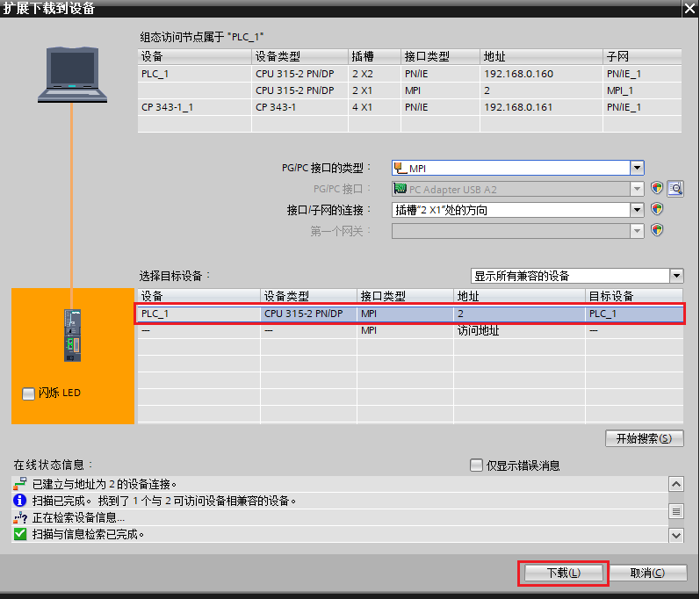This screenshot has width=700, height=599.
Task: Click the laptop PG/PC icon
Action: 72,75
